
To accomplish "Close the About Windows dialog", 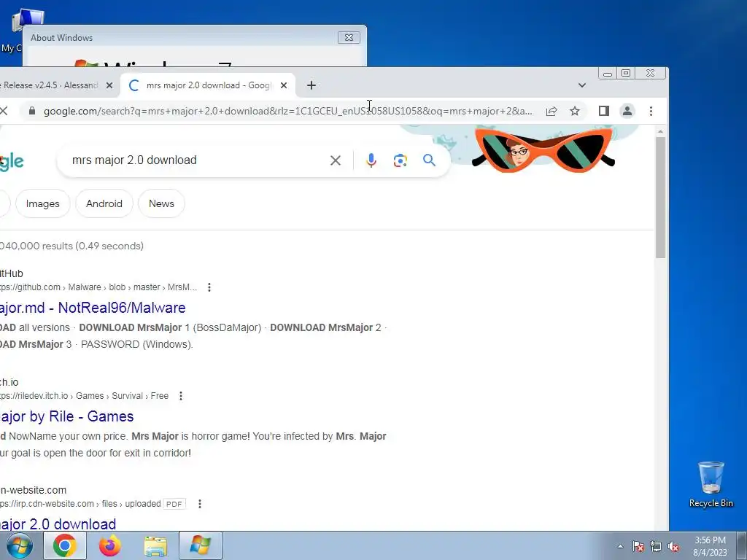I will [349, 38].
